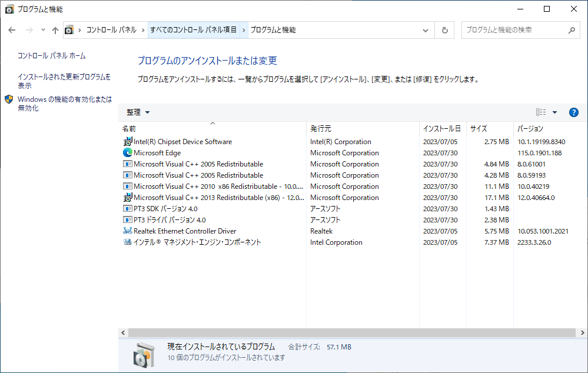Viewport: 588px width, 373px height.
Task: Select PT3 ドライバ バージョン 4.0 name
Action: click(x=170, y=220)
